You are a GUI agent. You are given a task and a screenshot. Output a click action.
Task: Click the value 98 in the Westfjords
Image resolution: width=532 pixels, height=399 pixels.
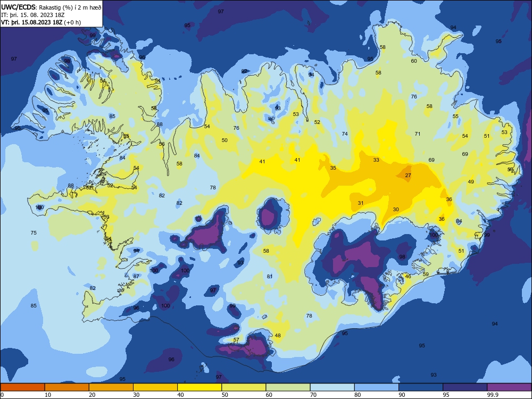coord(67,61)
